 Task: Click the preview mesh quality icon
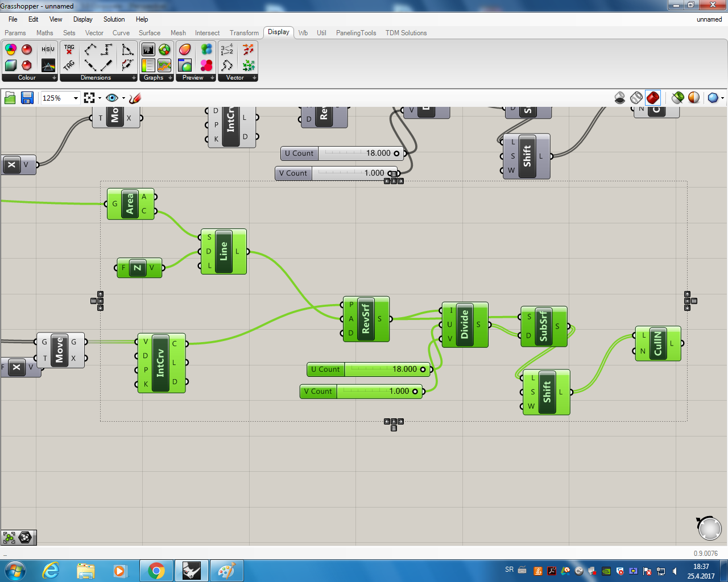[x=713, y=98]
